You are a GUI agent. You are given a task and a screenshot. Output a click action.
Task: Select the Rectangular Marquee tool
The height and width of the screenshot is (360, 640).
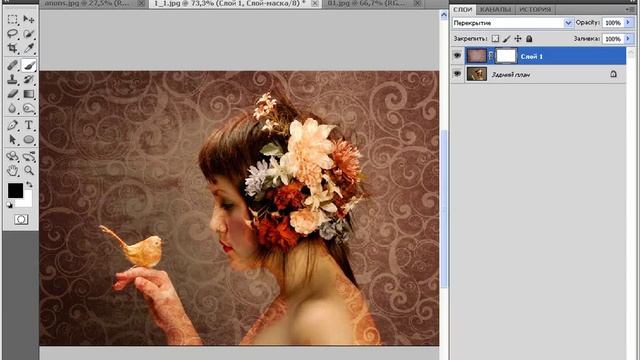(12, 19)
